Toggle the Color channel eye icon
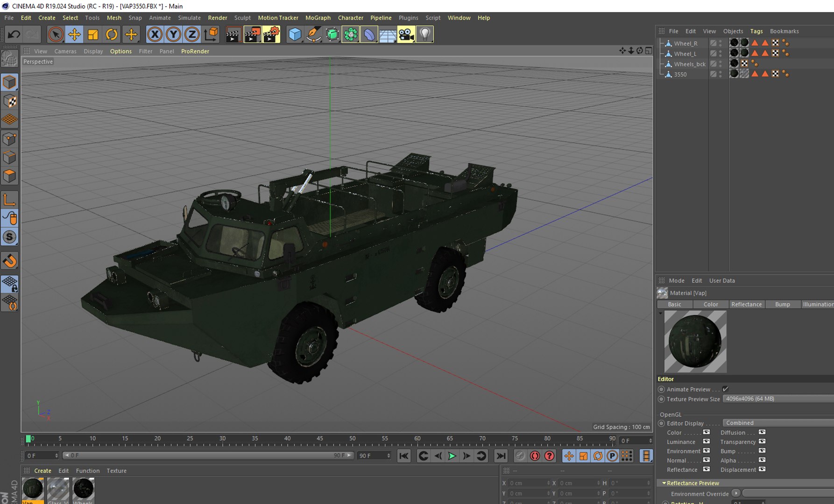834x504 pixels. pyautogui.click(x=707, y=432)
